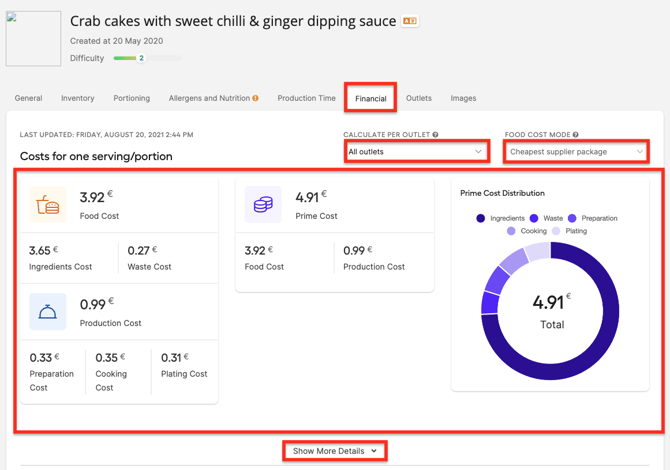Open the Images tab
The height and width of the screenshot is (470, 670).
pyautogui.click(x=463, y=98)
